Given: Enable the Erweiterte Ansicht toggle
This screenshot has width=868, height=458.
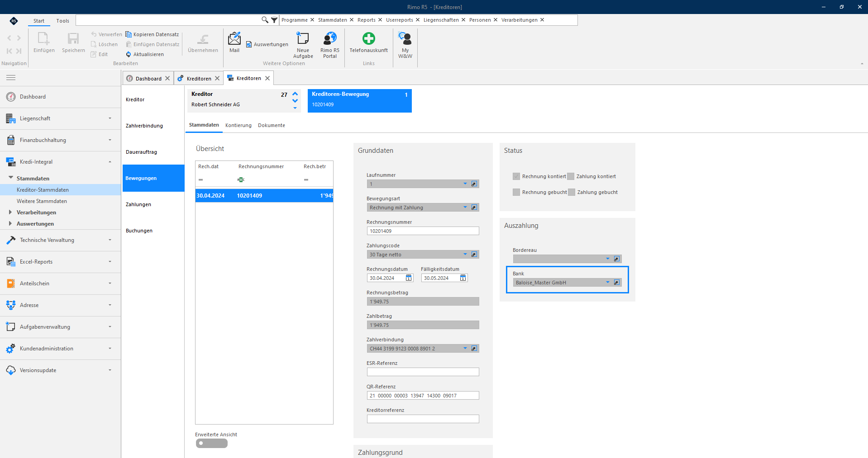Looking at the screenshot, I should 212,444.
